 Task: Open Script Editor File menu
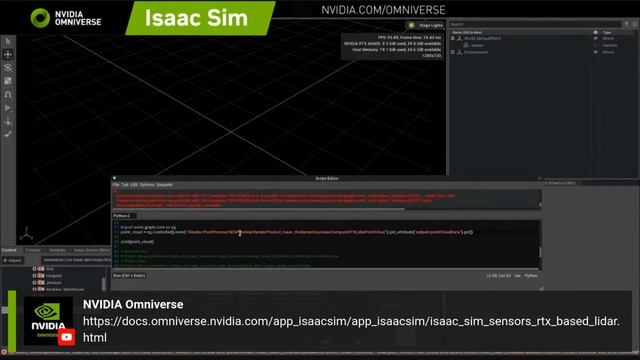(x=116, y=185)
